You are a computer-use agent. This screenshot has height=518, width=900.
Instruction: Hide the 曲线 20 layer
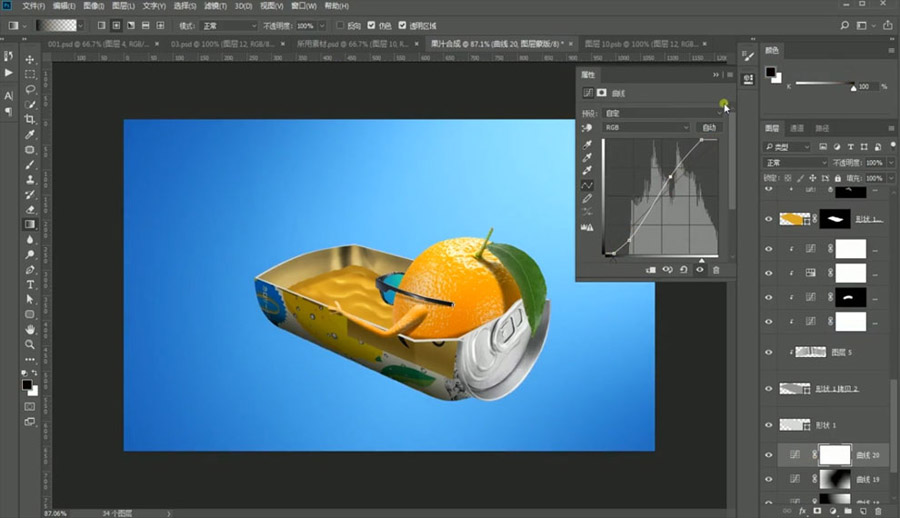(x=769, y=455)
